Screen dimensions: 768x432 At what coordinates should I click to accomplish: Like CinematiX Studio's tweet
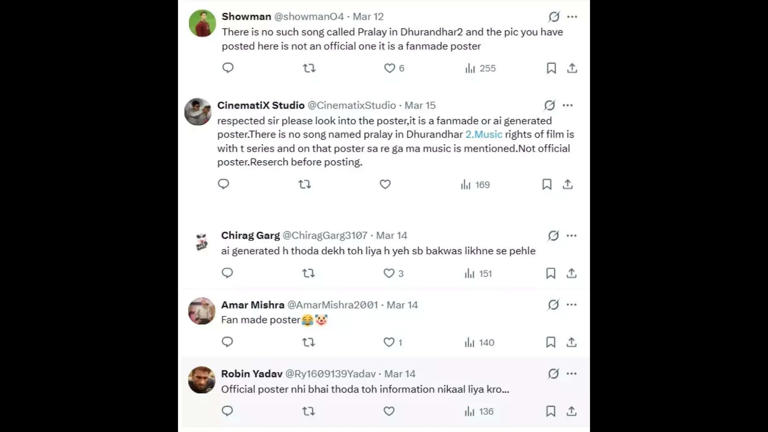pyautogui.click(x=385, y=184)
